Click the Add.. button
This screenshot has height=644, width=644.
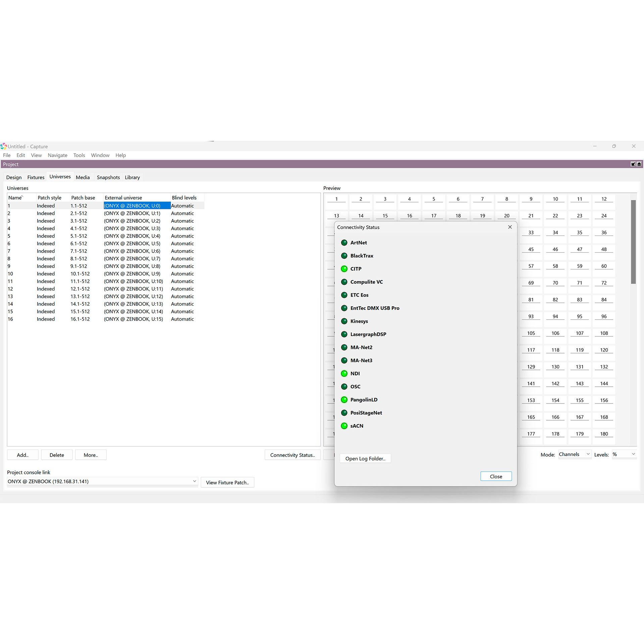[x=23, y=455]
